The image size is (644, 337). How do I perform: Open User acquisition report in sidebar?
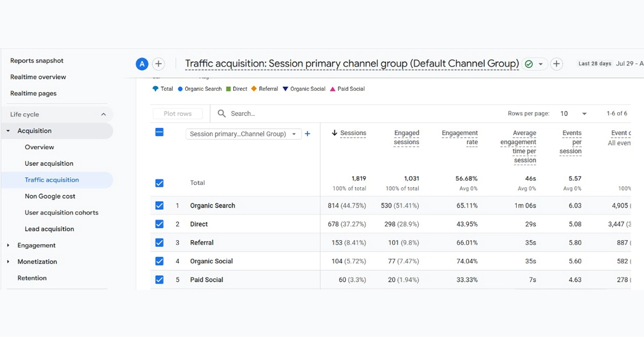[49, 164]
